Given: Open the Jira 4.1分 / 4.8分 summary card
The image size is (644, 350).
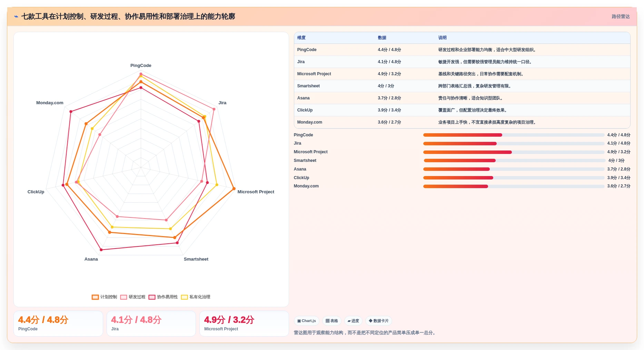Looking at the screenshot, I should pyautogui.click(x=151, y=324).
